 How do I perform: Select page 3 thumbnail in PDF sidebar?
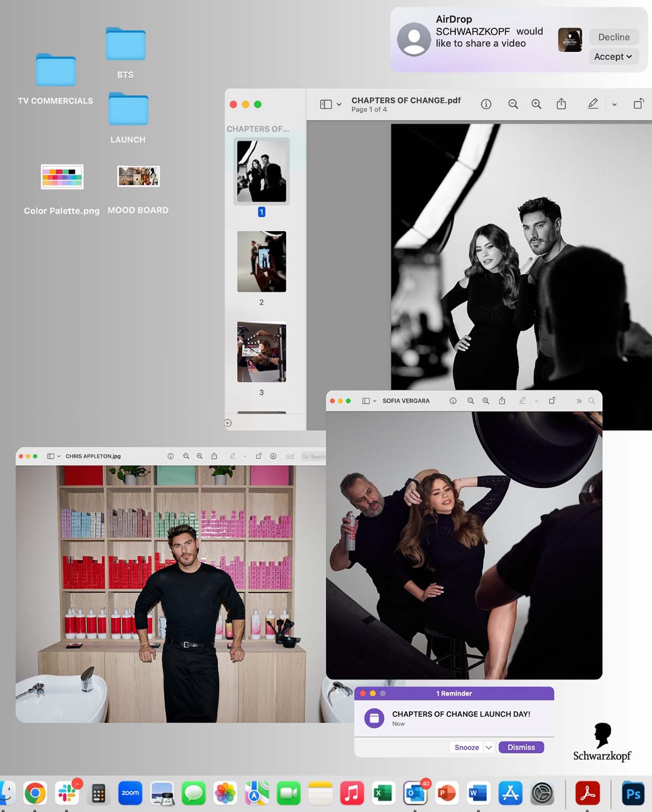click(262, 351)
